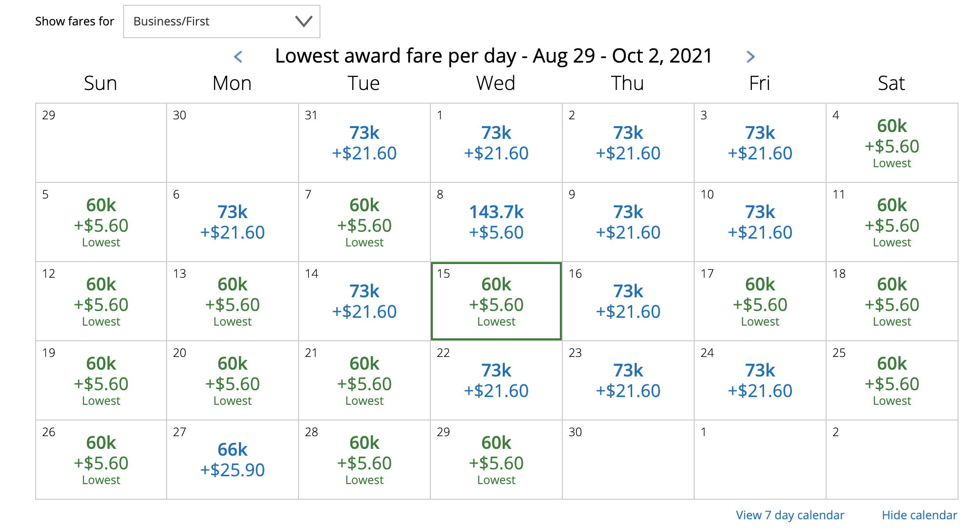Choose September 6 fare 73k +$21.60
This screenshot has height=531, width=980.
[233, 222]
